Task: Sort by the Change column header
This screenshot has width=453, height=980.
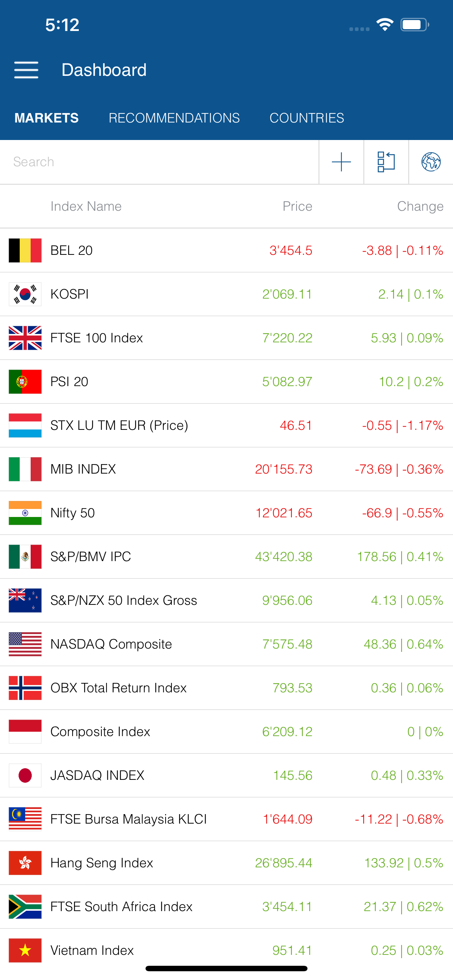Action: click(420, 206)
